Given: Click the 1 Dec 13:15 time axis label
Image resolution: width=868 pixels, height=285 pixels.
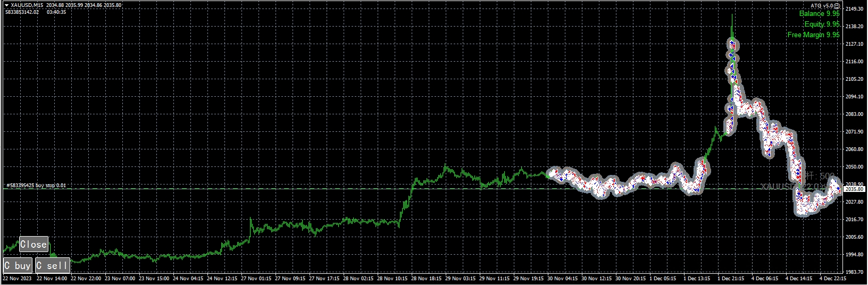Looking at the screenshot, I should [698, 278].
